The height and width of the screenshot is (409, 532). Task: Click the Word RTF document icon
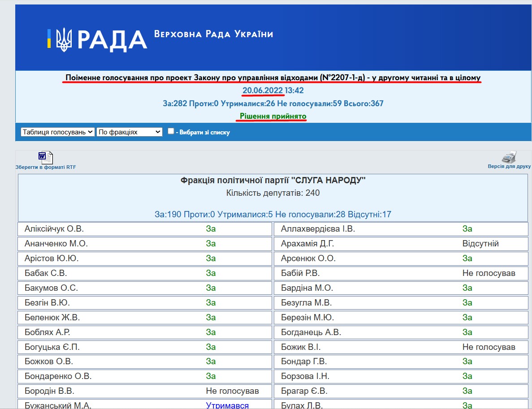(45, 157)
